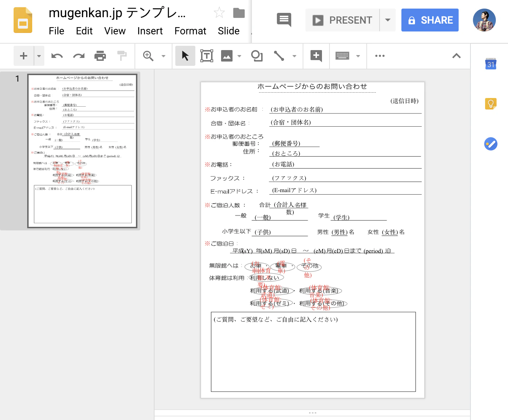Viewport: 508px width, 420px height.
Task: Open the comments history icon
Action: pyautogui.click(x=284, y=20)
